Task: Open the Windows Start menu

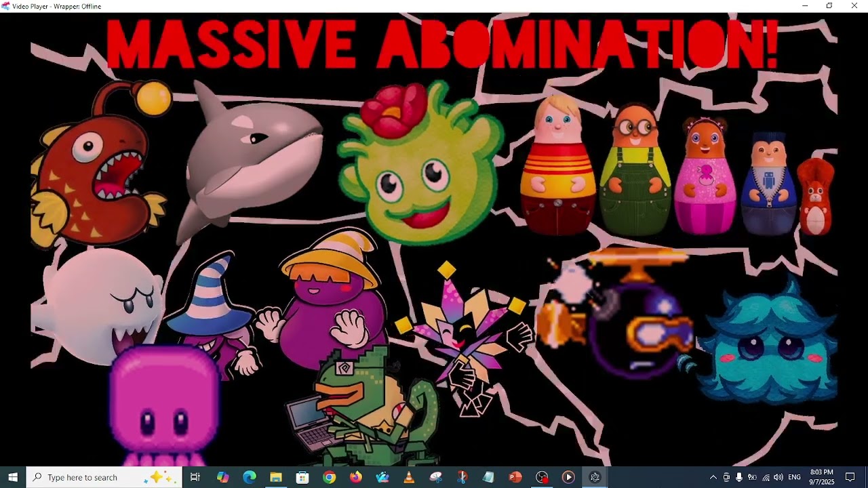Action: tap(13, 477)
